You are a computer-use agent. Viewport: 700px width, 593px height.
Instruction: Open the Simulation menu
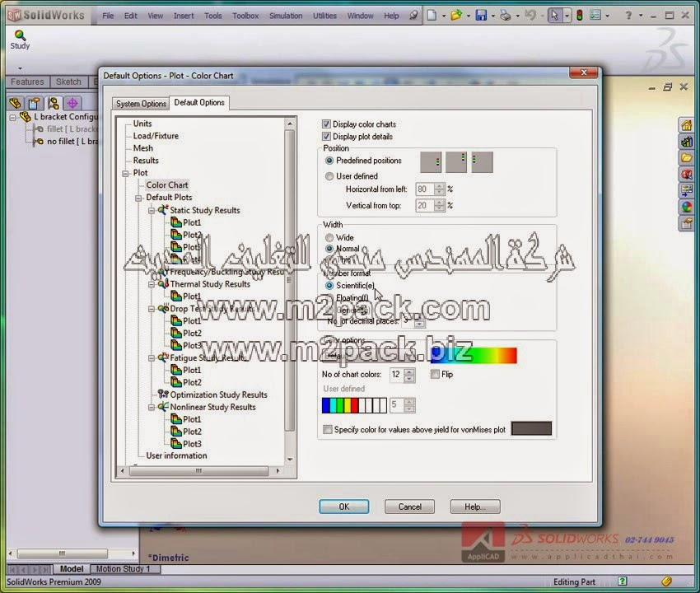pos(286,16)
